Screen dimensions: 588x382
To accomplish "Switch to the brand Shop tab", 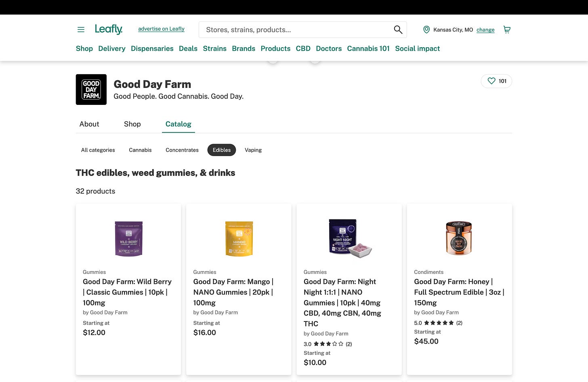I will (x=132, y=124).
